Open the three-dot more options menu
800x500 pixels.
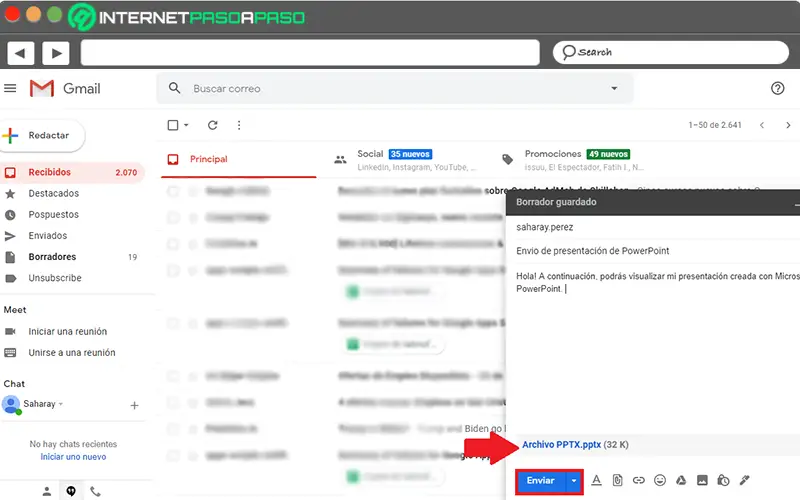point(239,125)
